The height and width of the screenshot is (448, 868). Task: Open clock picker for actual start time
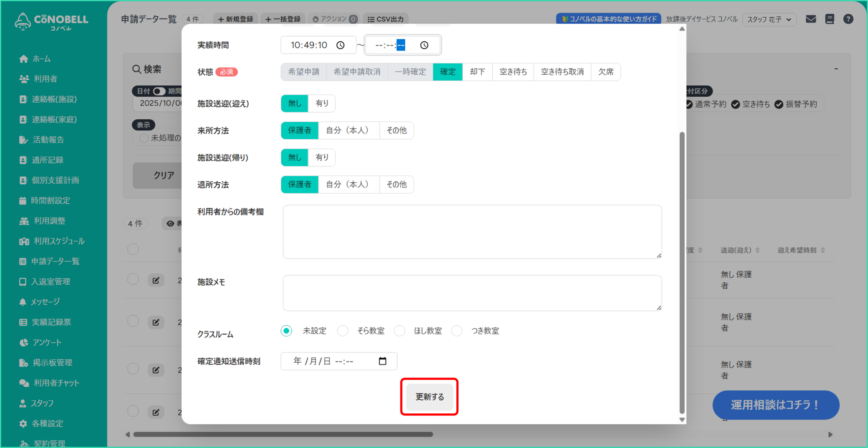tap(340, 45)
